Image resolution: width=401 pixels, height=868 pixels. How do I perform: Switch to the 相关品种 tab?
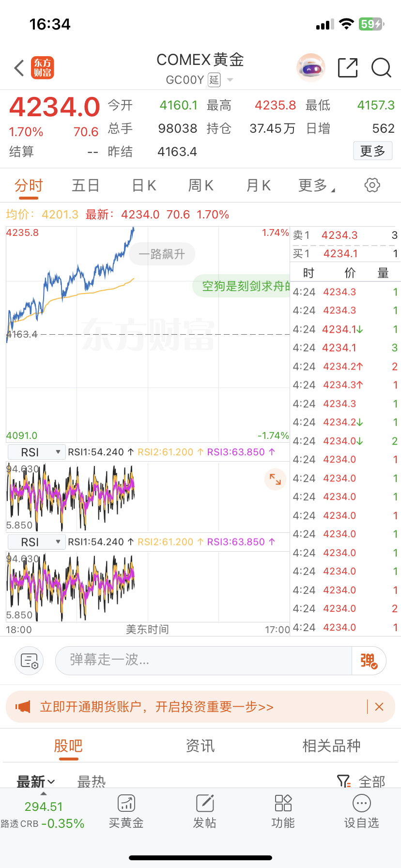(x=332, y=745)
